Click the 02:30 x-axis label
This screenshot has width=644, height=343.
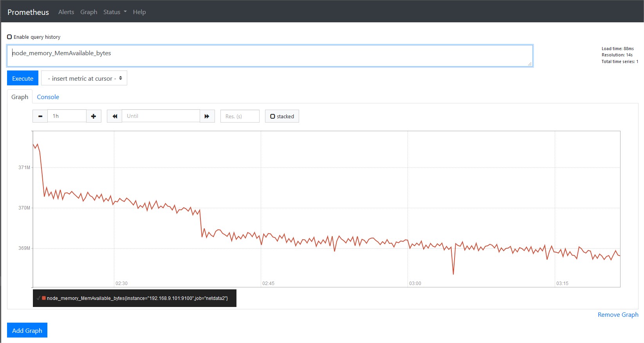click(121, 283)
